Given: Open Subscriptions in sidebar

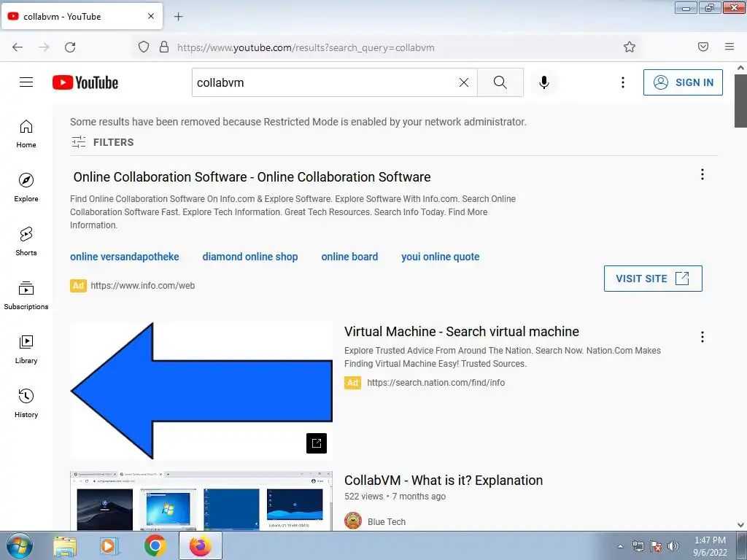Looking at the screenshot, I should 26,295.
